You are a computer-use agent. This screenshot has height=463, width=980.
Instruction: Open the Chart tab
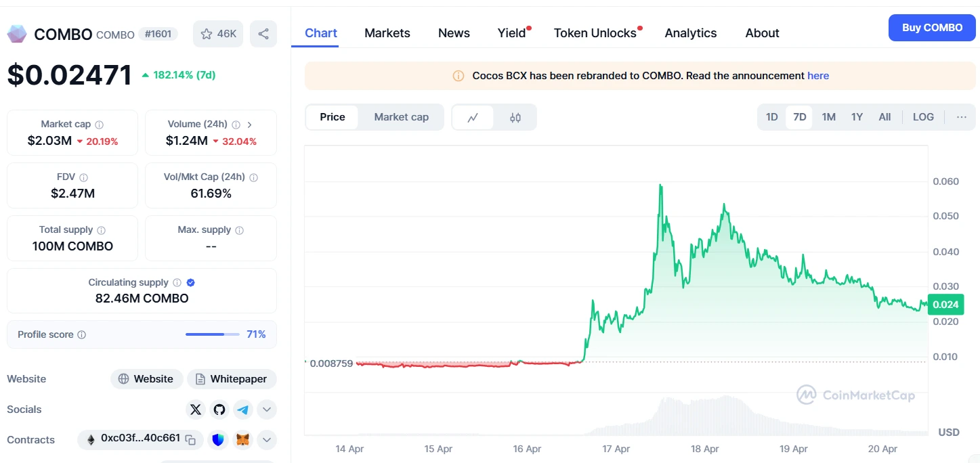[x=321, y=33]
